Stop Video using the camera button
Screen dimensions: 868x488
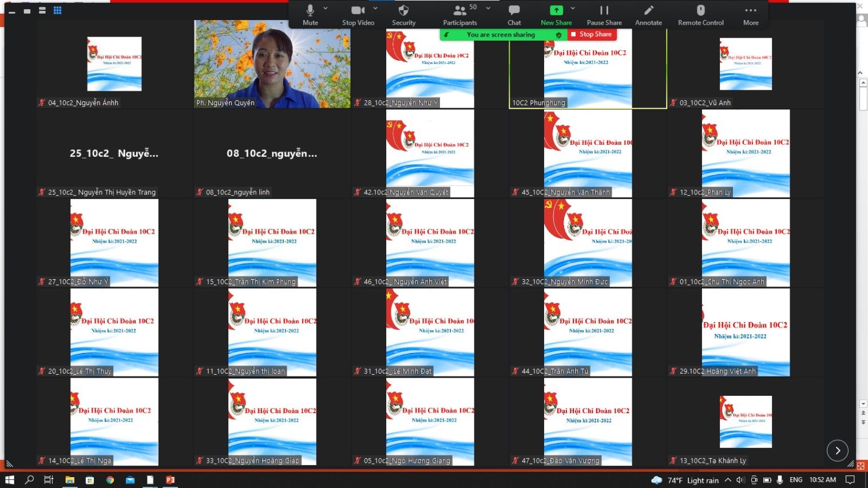pos(358,15)
